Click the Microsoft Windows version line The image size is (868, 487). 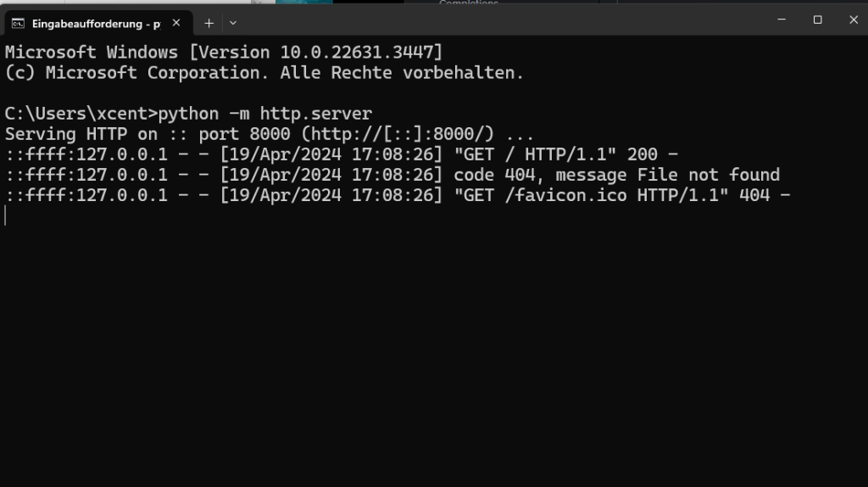click(x=224, y=52)
